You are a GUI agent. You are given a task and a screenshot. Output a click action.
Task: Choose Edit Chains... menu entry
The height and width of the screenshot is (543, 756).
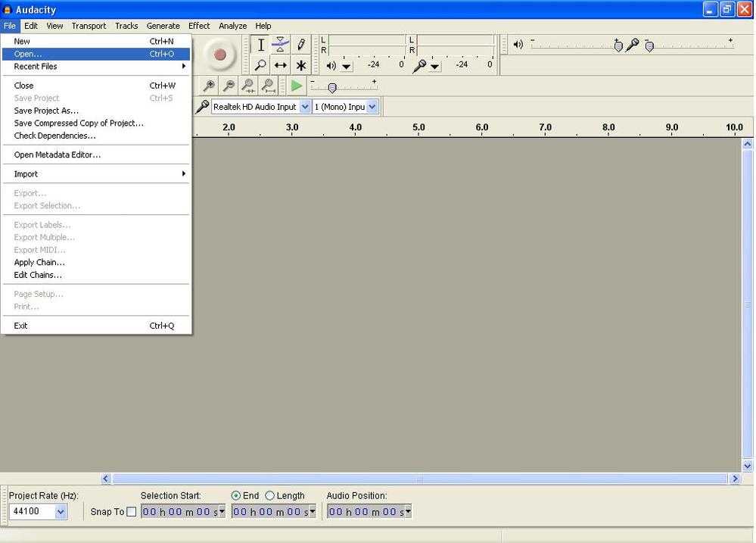(x=96, y=275)
